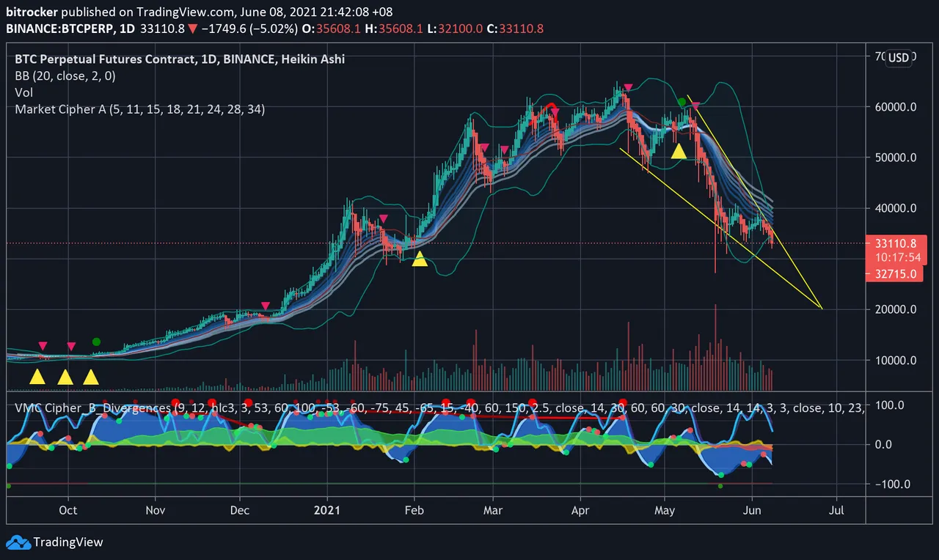Click the Nov label on the time axis
The width and height of the screenshot is (939, 560).
[x=155, y=509]
